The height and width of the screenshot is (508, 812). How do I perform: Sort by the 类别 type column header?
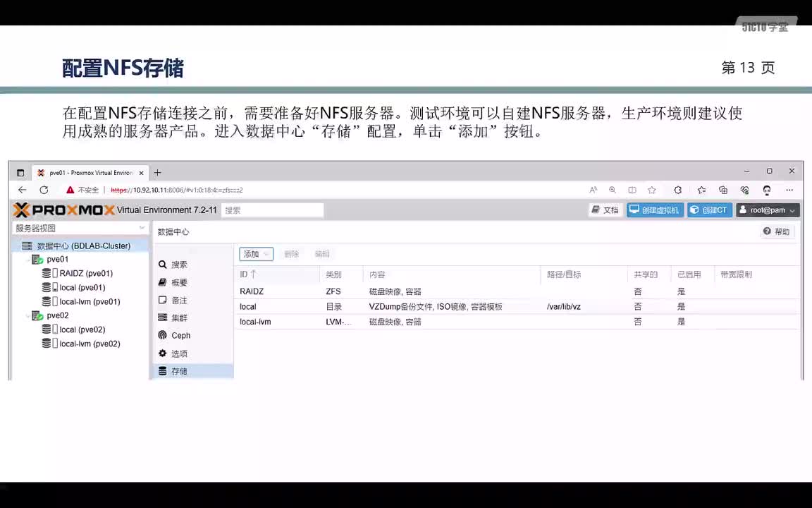click(x=342, y=274)
